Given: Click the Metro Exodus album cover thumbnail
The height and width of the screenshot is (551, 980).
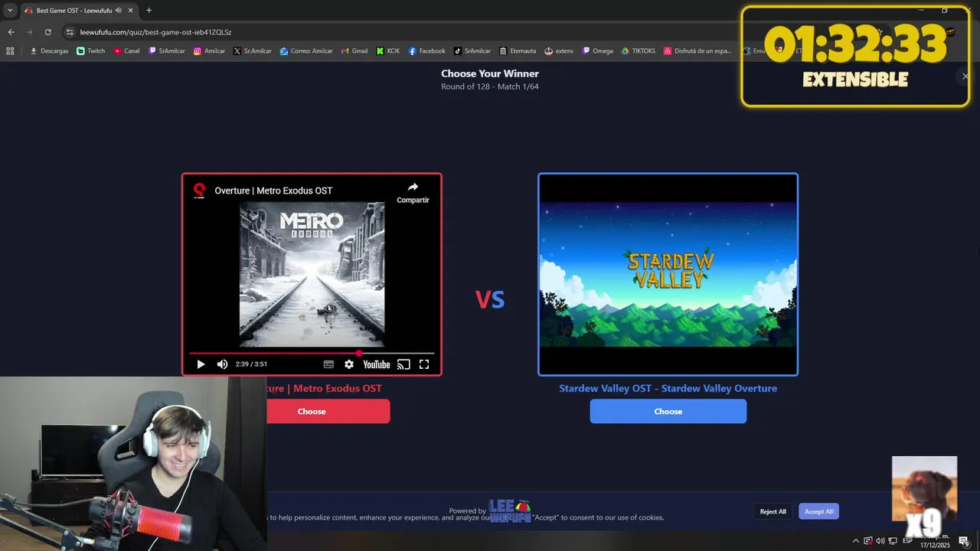Looking at the screenshot, I should pyautogui.click(x=312, y=274).
